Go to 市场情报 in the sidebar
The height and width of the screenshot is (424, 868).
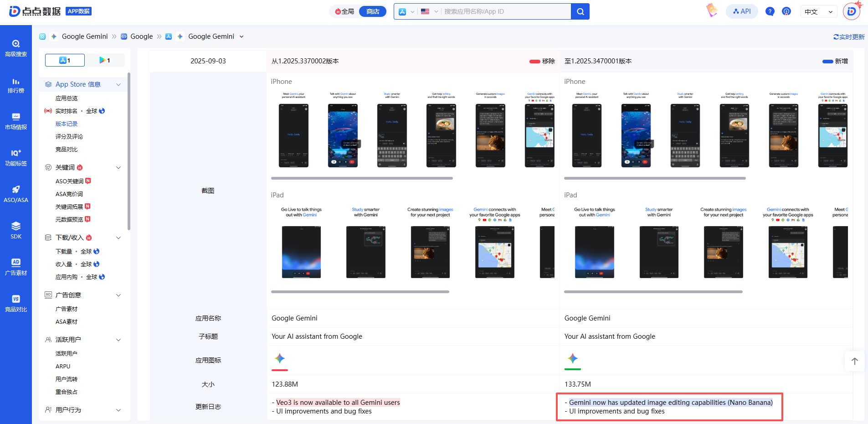pyautogui.click(x=16, y=121)
